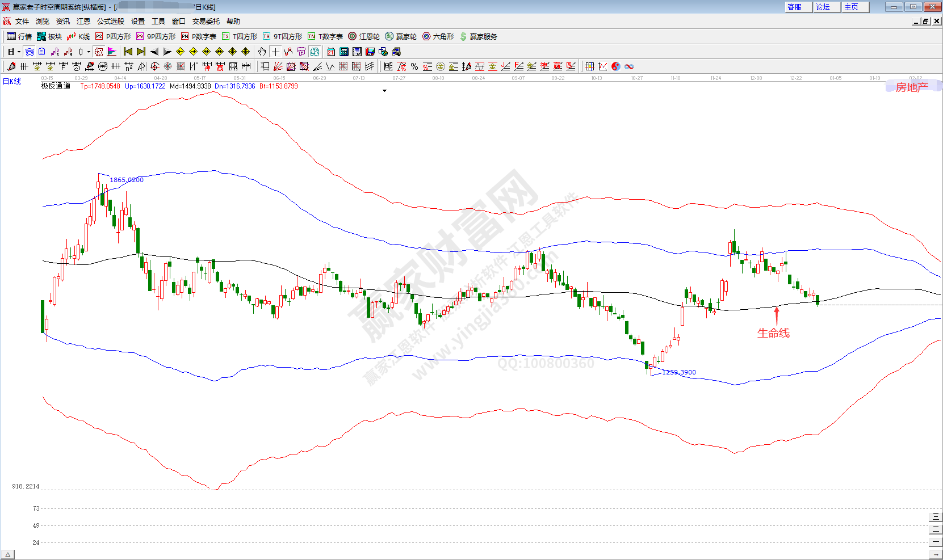The image size is (943, 560).
Task: Open the 江恩轮 (Gann wheel) tool
Action: pos(364,36)
